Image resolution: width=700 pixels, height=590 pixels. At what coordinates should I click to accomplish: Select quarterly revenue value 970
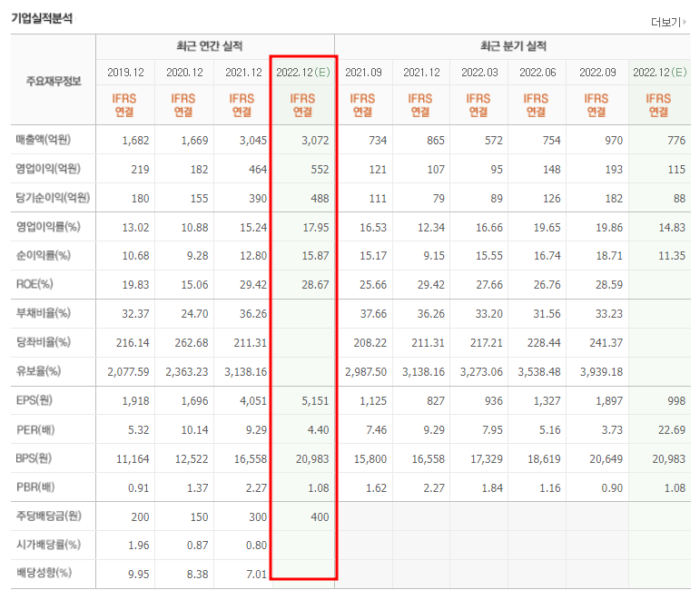click(x=614, y=140)
